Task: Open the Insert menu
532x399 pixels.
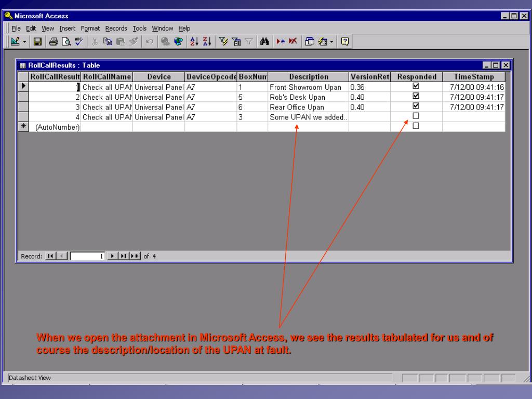Action: pyautogui.click(x=67, y=29)
